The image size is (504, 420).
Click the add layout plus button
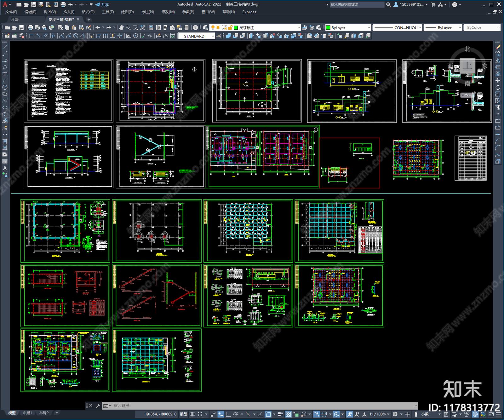coord(57,413)
